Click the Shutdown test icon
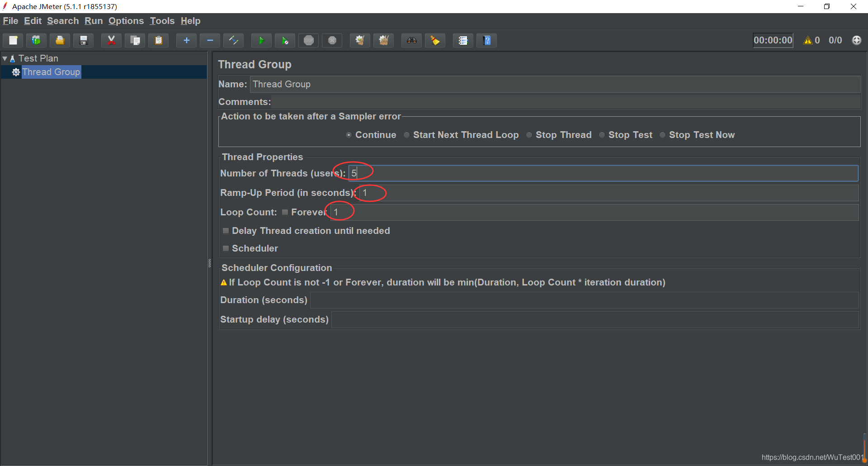Viewport: 868px width, 466px height. (x=332, y=40)
